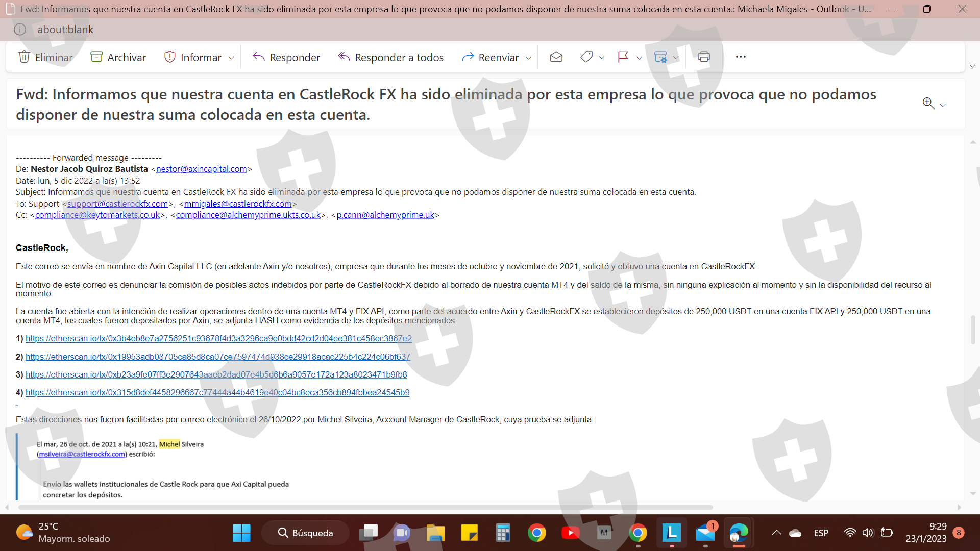This screenshot has width=980, height=551.
Task: Expand the Reenviar dropdown arrow
Action: pos(529,58)
